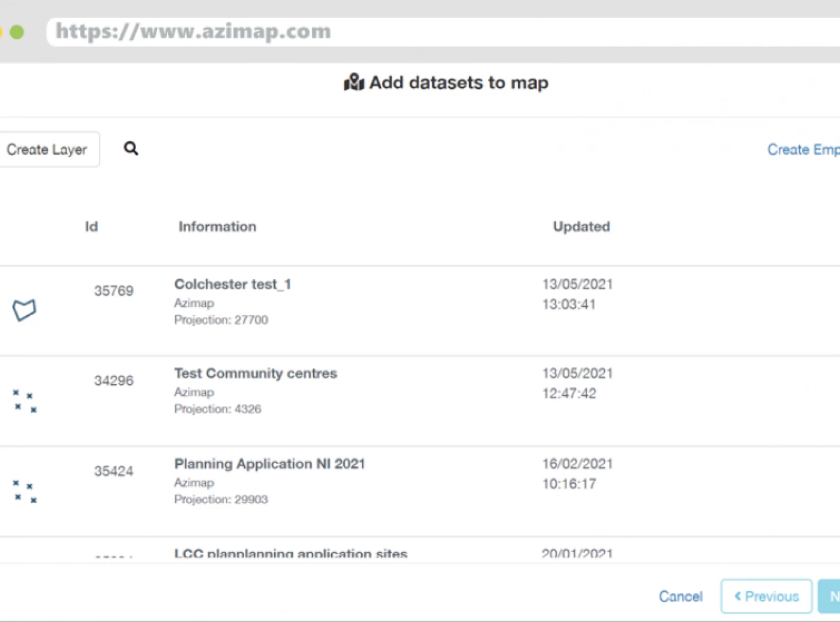The width and height of the screenshot is (840, 622).
Task: Focus the azimap.com address bar
Action: pos(420,31)
